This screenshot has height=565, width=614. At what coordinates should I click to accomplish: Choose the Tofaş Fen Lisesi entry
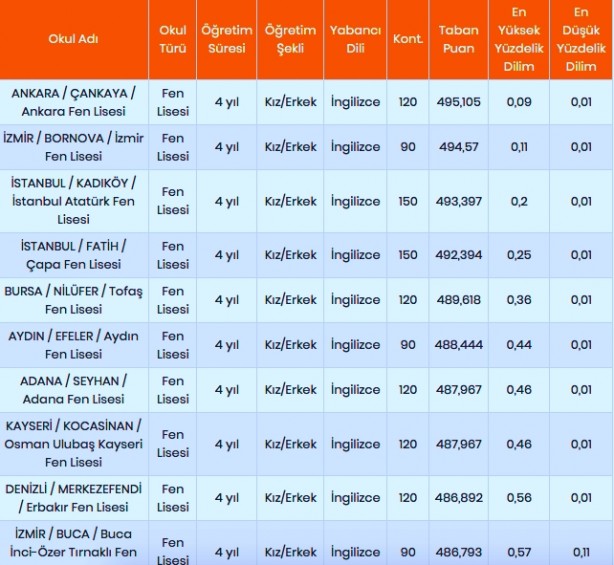(74, 300)
